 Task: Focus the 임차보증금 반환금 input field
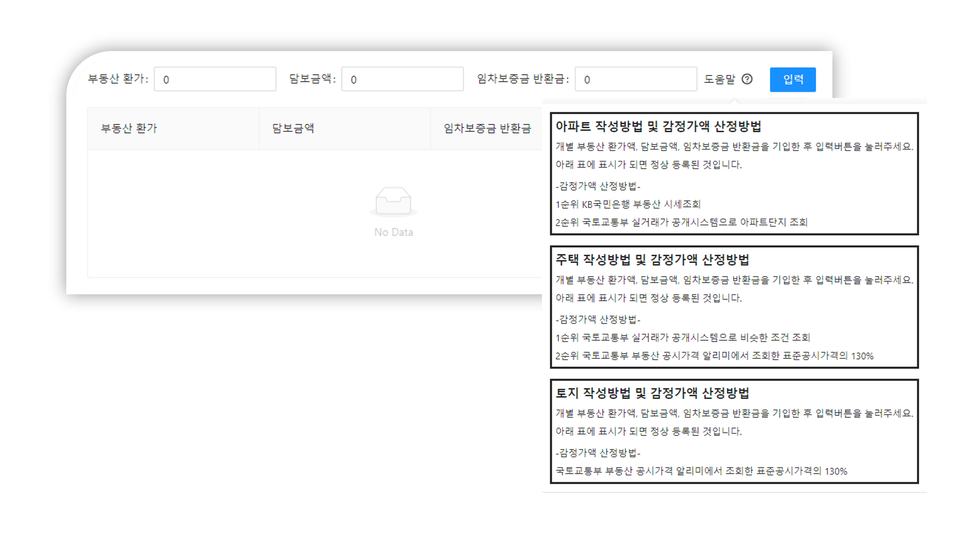[636, 79]
